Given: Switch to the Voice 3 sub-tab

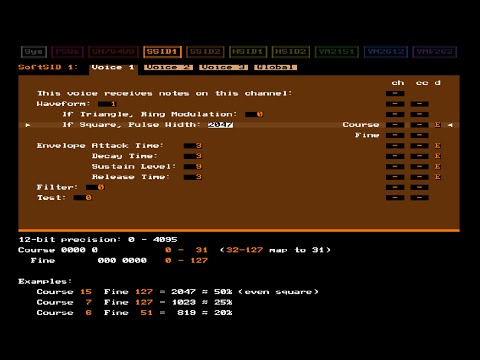Looking at the screenshot, I should click(223, 67).
